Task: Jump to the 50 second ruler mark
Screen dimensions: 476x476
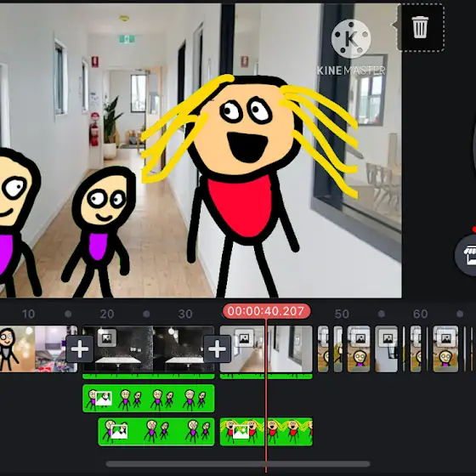Action: pyautogui.click(x=342, y=314)
